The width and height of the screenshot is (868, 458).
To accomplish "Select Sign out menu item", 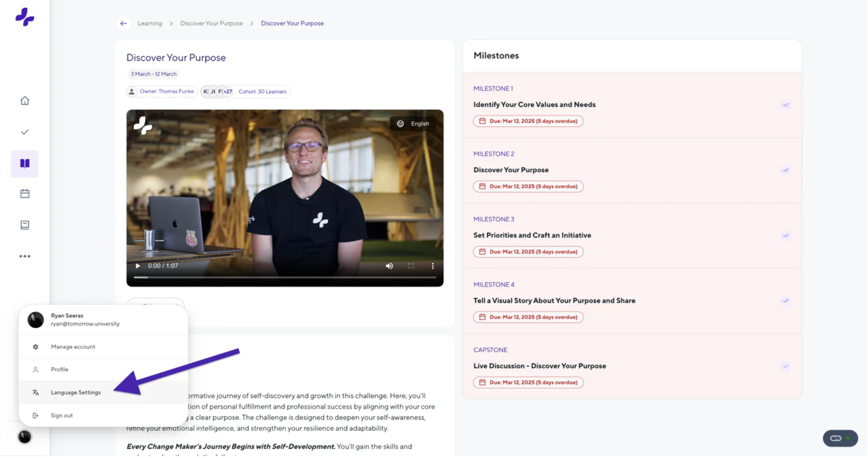I will point(103,415).
